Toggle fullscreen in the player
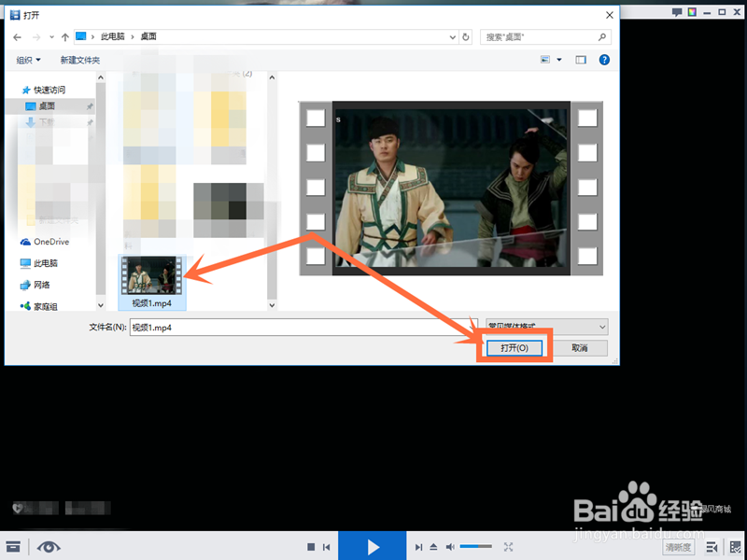Viewport: 747px width, 560px height. click(508, 547)
